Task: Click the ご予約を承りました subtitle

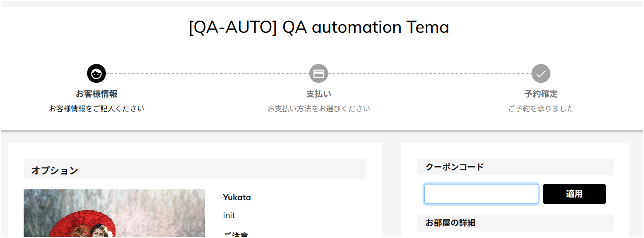Action: [x=541, y=108]
